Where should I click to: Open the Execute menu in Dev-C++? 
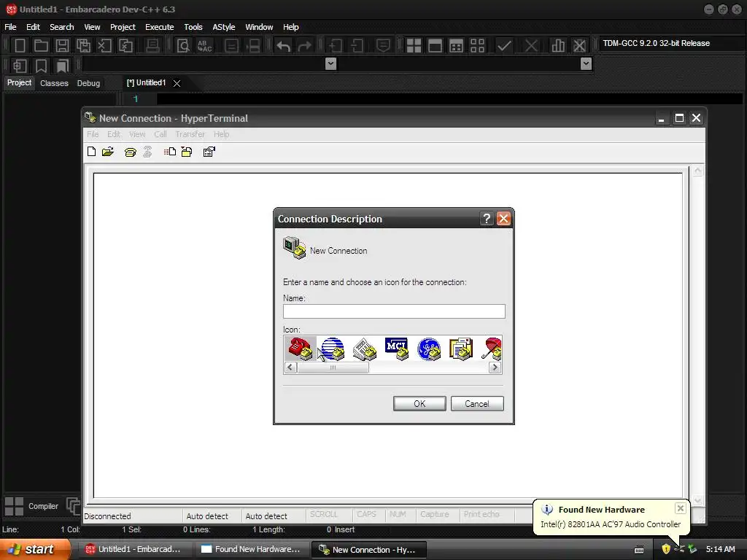(x=160, y=27)
